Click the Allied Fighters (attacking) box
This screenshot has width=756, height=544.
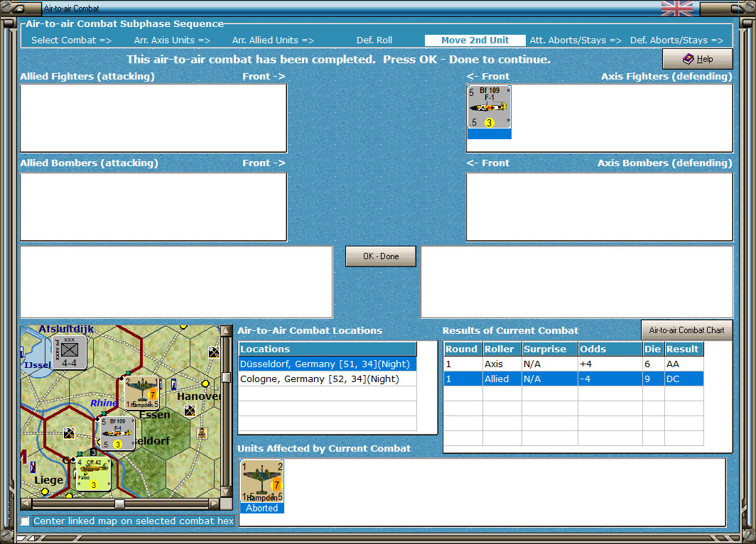coord(153,118)
